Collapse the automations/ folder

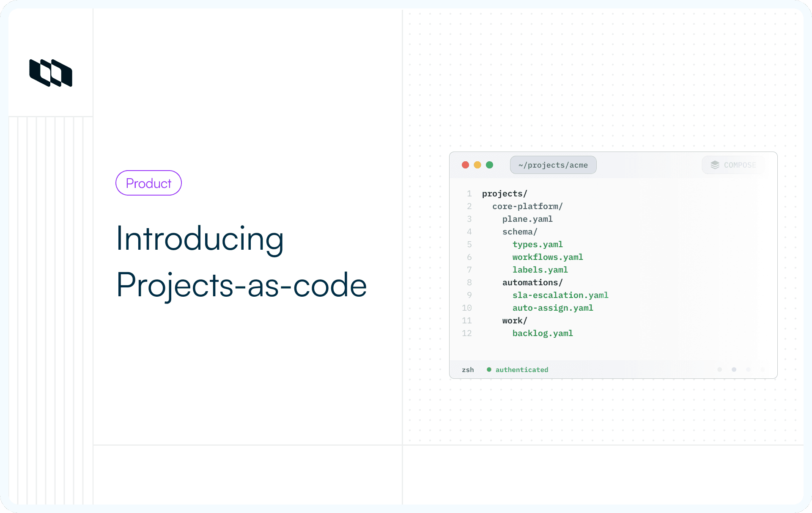coord(532,282)
